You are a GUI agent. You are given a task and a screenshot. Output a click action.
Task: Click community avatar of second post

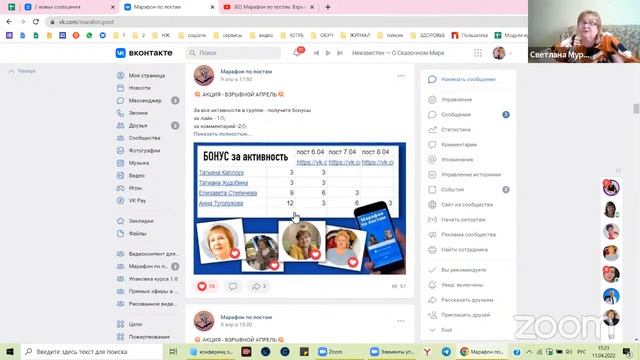click(204, 320)
